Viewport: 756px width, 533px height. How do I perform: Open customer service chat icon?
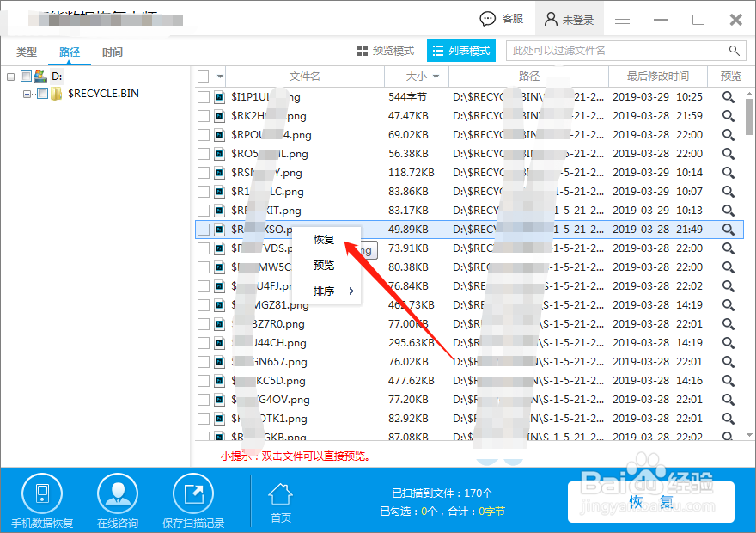click(487, 19)
